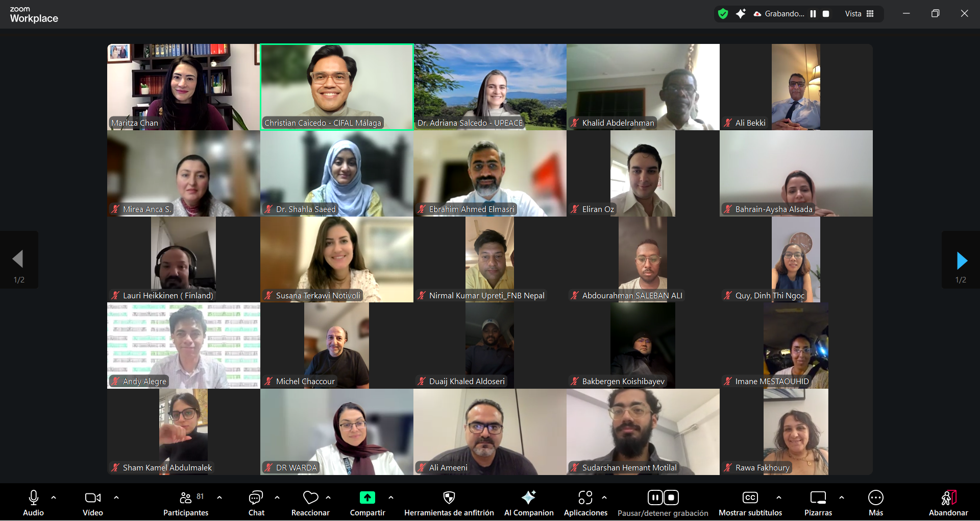Expand the Audio options arrow
Image resolution: width=980 pixels, height=521 pixels.
(x=54, y=497)
